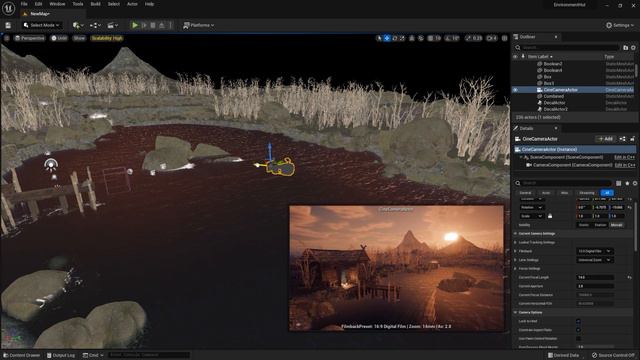The height and width of the screenshot is (360, 640).
Task: Click the visibility eye column header in Outliner
Action: [515, 57]
